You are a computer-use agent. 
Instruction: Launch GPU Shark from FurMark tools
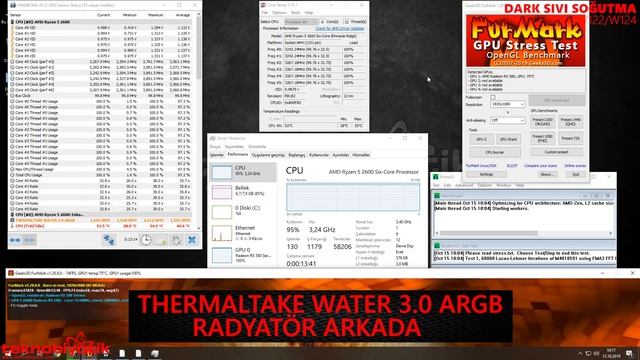coord(509,139)
